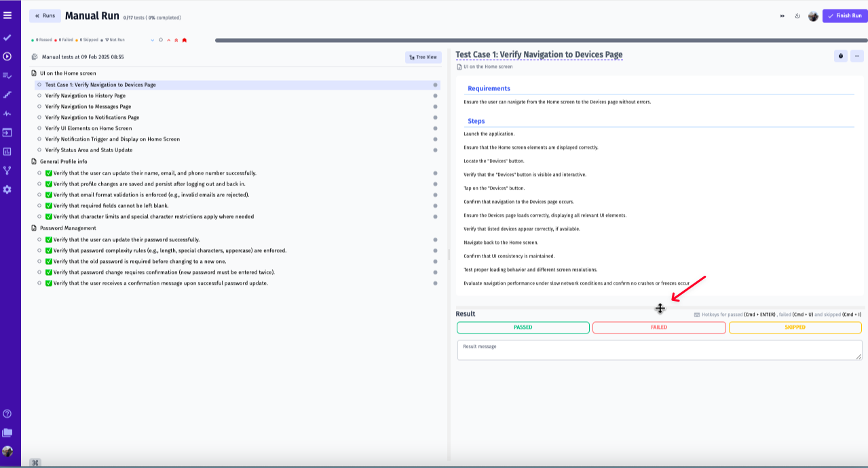Click the timer icon on the test case panel
This screenshot has width=868, height=468.
pyautogui.click(x=840, y=56)
